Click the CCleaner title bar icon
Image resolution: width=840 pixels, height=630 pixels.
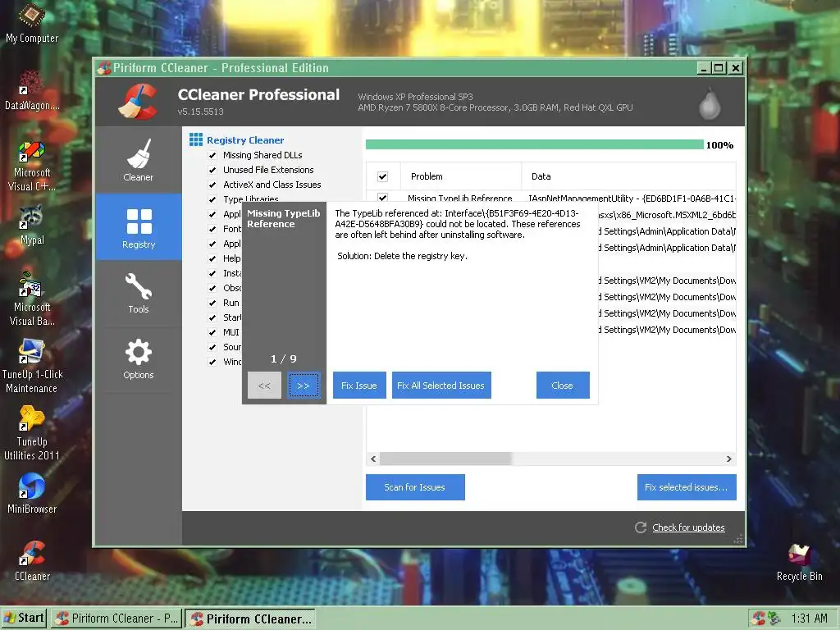pos(104,68)
